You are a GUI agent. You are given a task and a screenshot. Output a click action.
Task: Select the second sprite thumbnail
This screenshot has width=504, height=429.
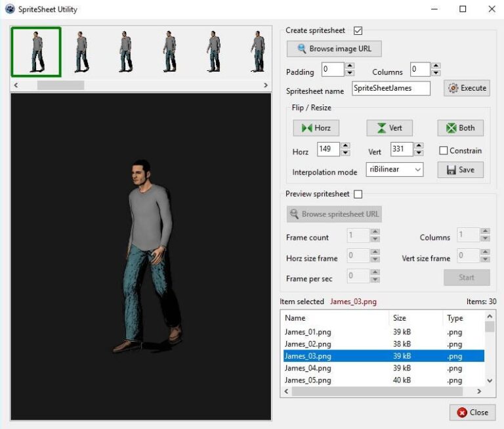pyautogui.click(x=81, y=52)
